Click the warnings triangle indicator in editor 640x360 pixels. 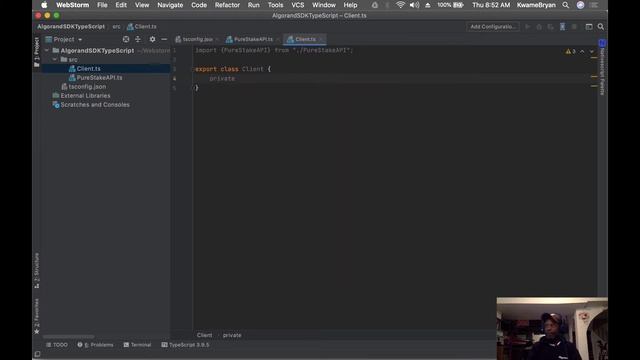tap(570, 51)
